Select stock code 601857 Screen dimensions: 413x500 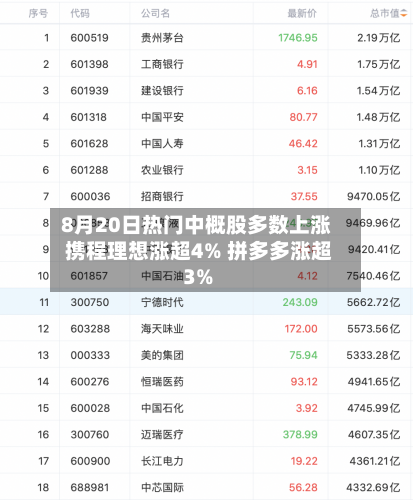coord(89,276)
